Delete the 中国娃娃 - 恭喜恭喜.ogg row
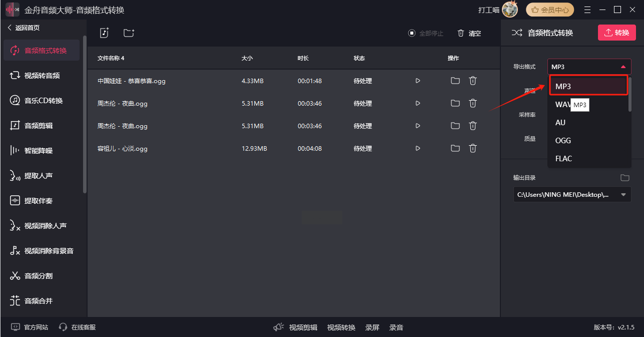 [x=473, y=81]
